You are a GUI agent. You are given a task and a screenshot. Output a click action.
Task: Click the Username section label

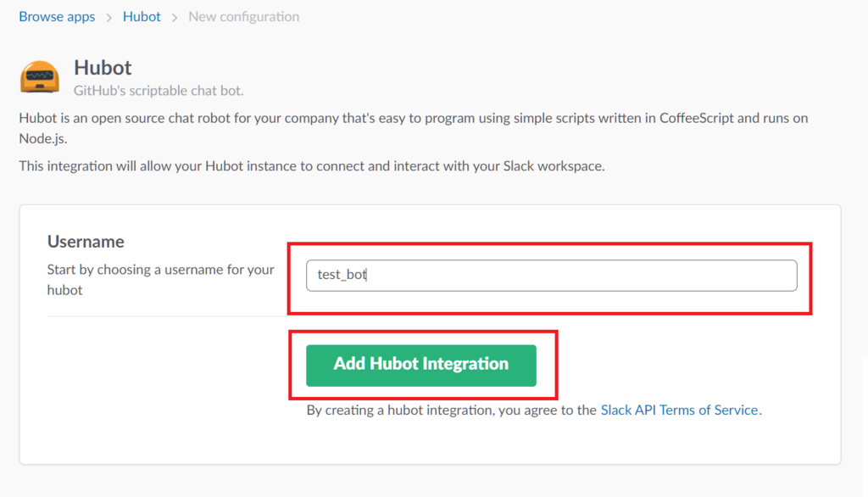(x=86, y=242)
